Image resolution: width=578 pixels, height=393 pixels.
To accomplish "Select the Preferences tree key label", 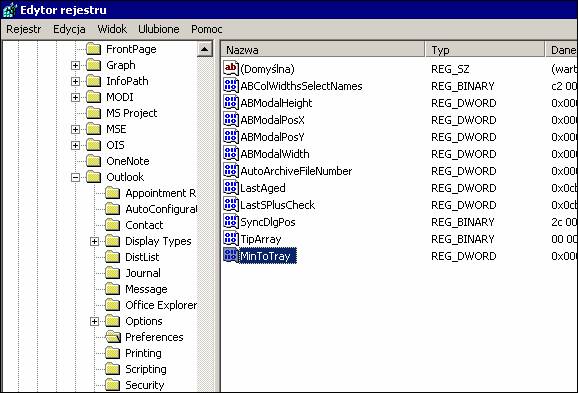I will (x=154, y=337).
